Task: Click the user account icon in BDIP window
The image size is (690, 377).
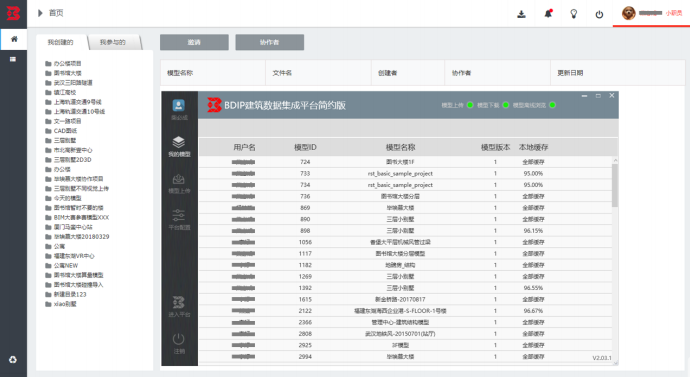Action: [179, 106]
